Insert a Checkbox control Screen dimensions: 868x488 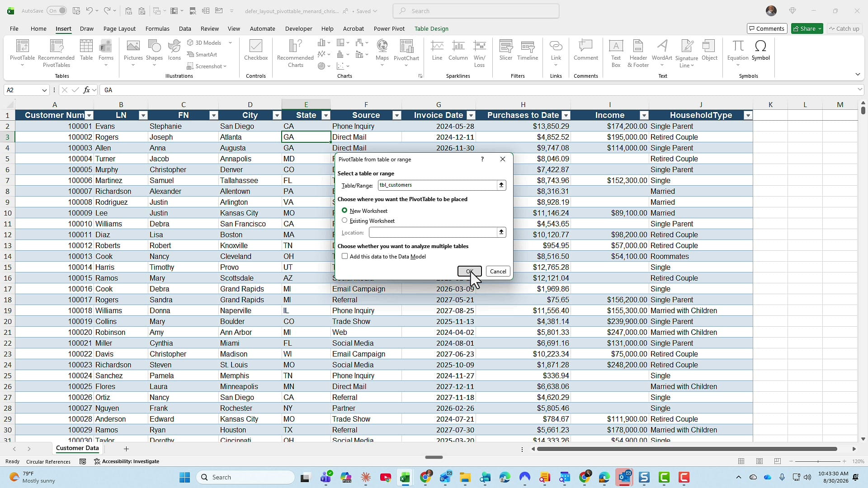tap(256, 50)
